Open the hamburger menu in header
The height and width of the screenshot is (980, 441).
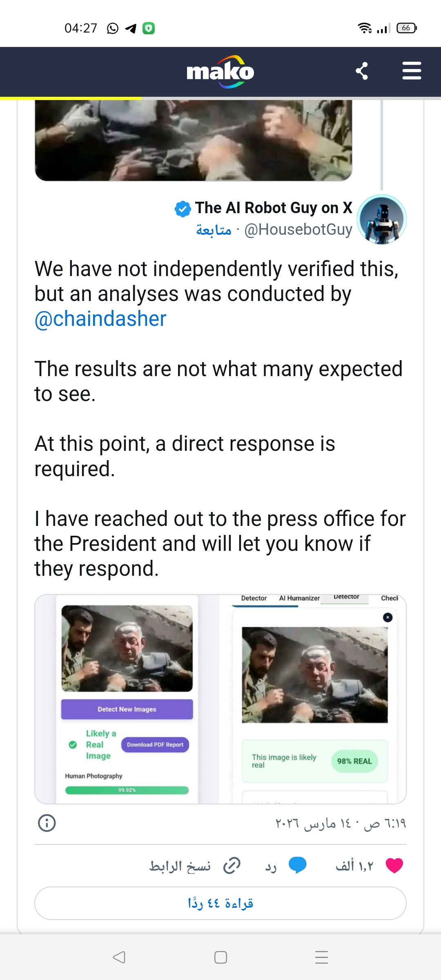click(x=412, y=71)
